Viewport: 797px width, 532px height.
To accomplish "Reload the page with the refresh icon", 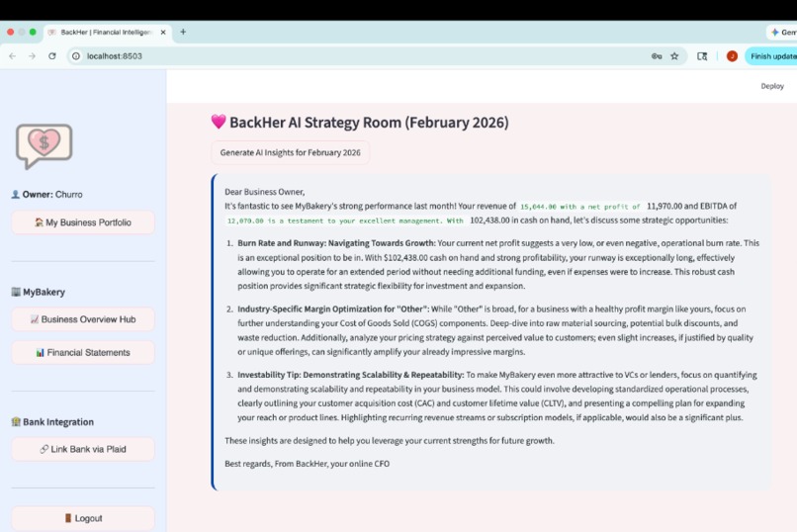I will coord(51,56).
